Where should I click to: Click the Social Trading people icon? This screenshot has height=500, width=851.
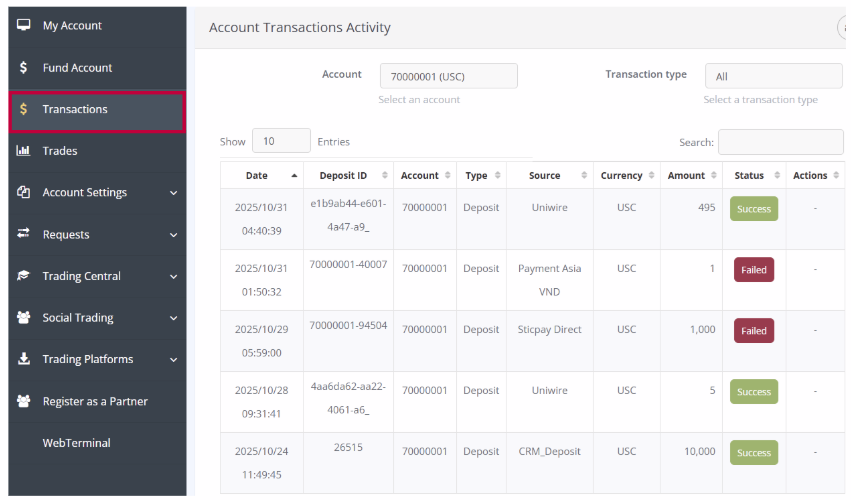(x=23, y=318)
